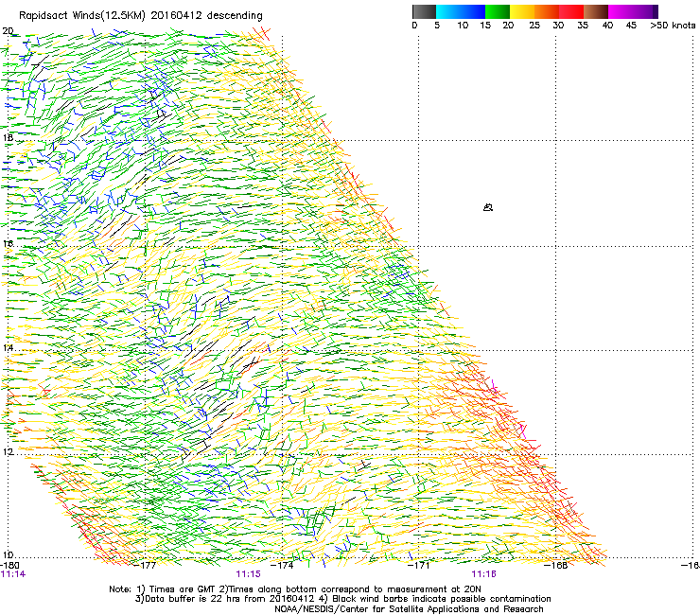Click the small island outline symbol on the map
700x615 pixels.
[x=488, y=207]
